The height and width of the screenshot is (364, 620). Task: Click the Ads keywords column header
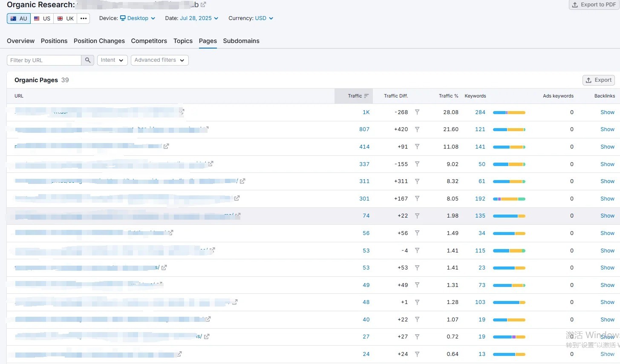558,96
